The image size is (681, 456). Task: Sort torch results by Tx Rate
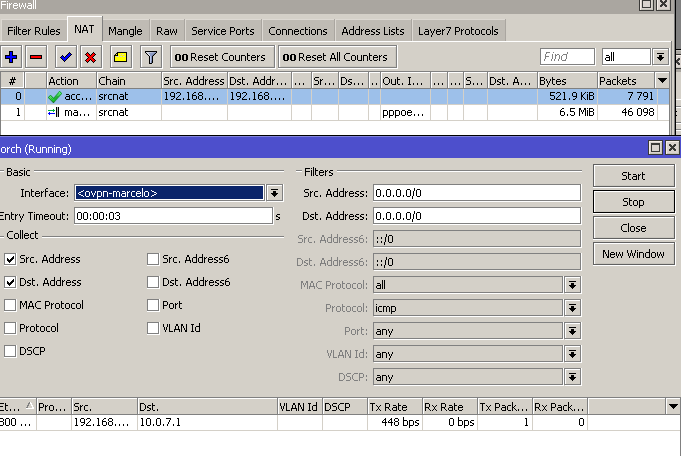[395, 407]
